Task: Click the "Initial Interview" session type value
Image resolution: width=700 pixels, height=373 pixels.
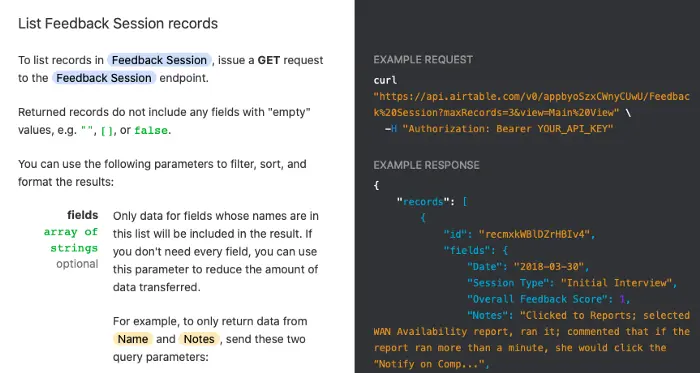Action: click(x=617, y=283)
